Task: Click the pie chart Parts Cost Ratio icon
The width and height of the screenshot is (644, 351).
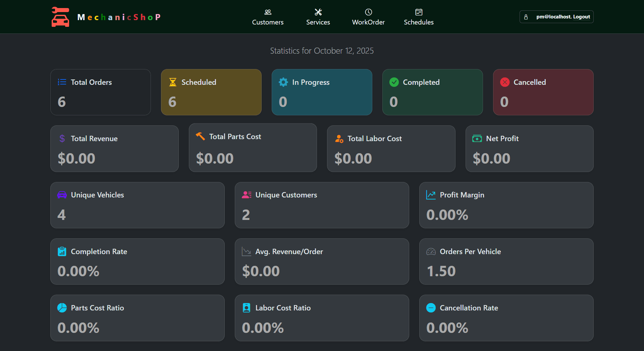Action: click(62, 308)
